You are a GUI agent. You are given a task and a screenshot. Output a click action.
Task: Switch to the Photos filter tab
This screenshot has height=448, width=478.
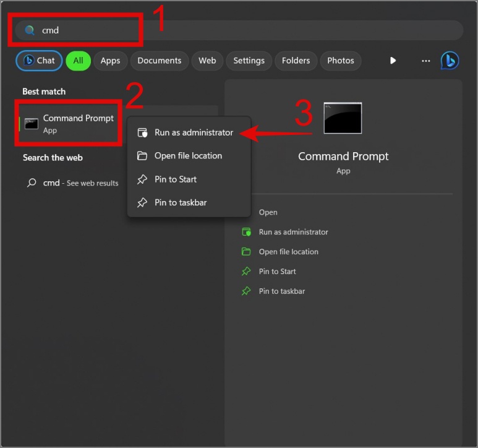coord(340,61)
